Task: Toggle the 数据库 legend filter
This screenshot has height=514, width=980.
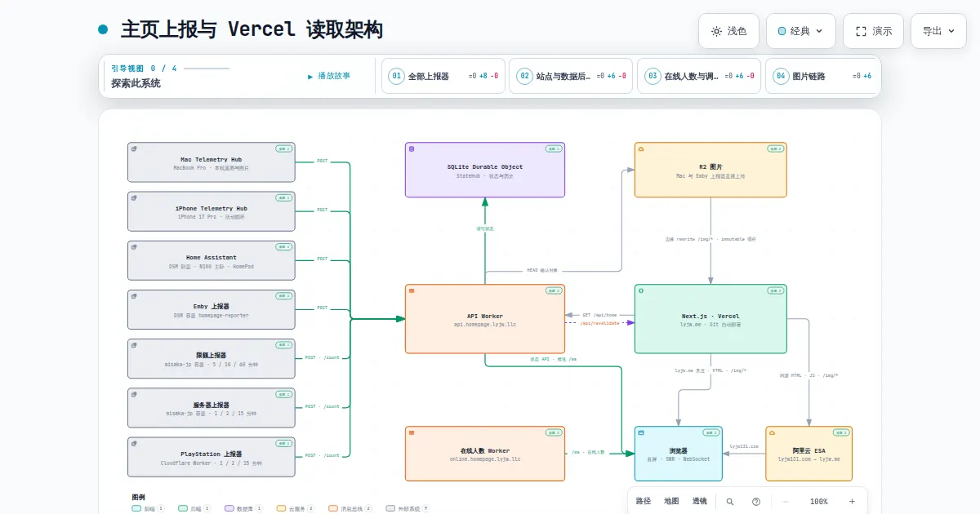Action: 243,508
